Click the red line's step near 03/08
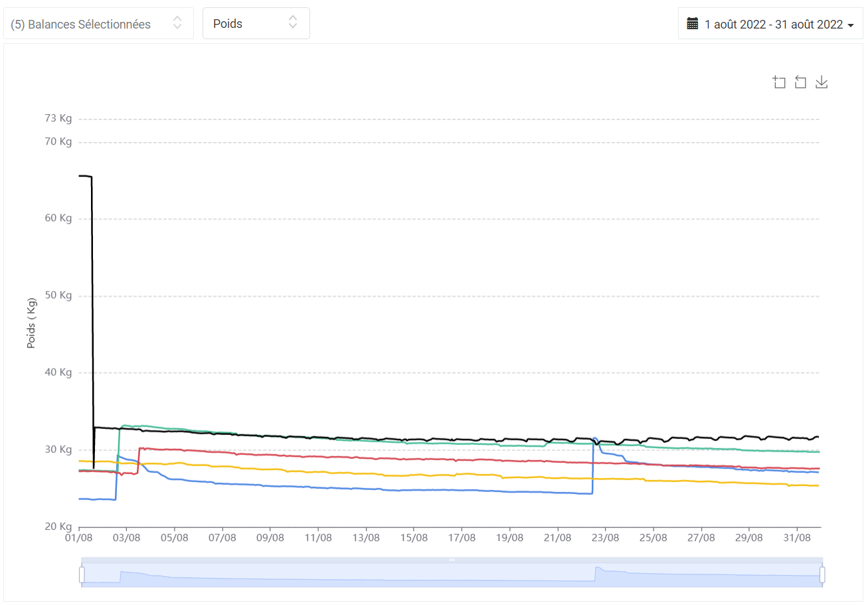This screenshot has width=868, height=605. coord(139,460)
